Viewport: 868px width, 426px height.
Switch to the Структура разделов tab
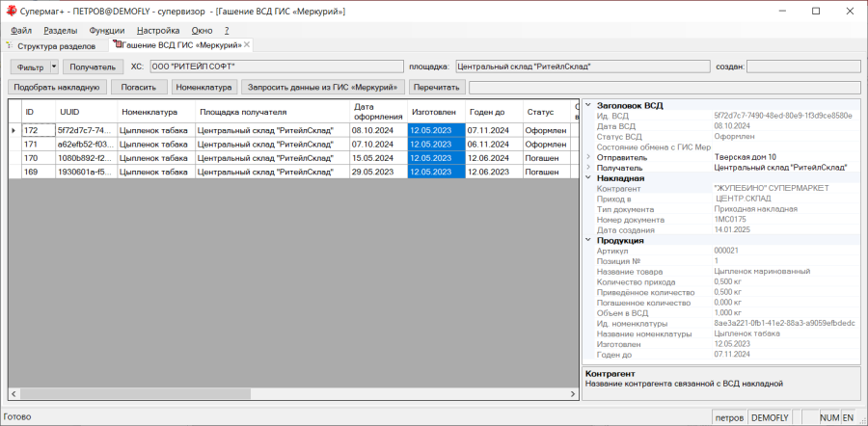[x=56, y=46]
